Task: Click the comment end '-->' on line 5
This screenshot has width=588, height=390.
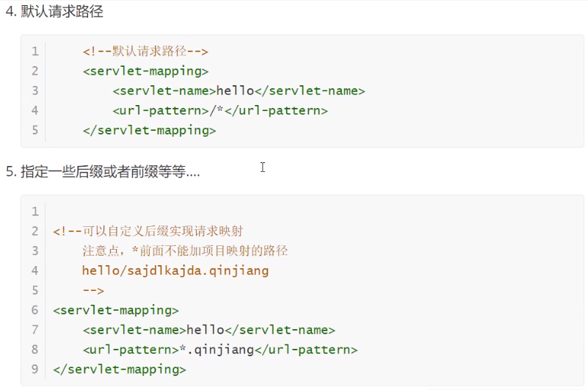Action: coord(93,291)
